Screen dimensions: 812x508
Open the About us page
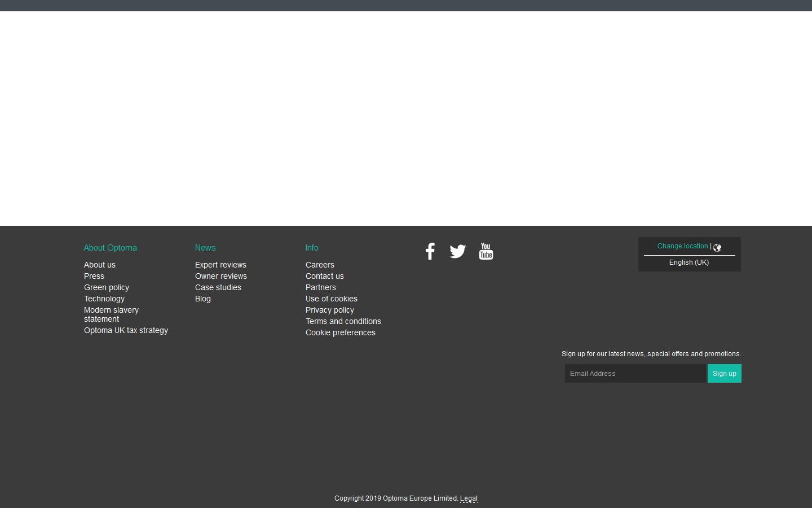click(x=99, y=265)
